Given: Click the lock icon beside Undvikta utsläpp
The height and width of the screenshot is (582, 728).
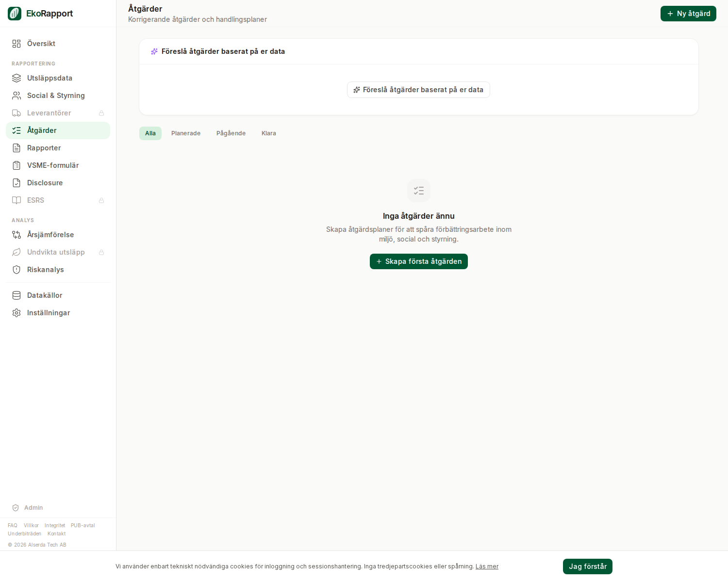Looking at the screenshot, I should (101, 252).
